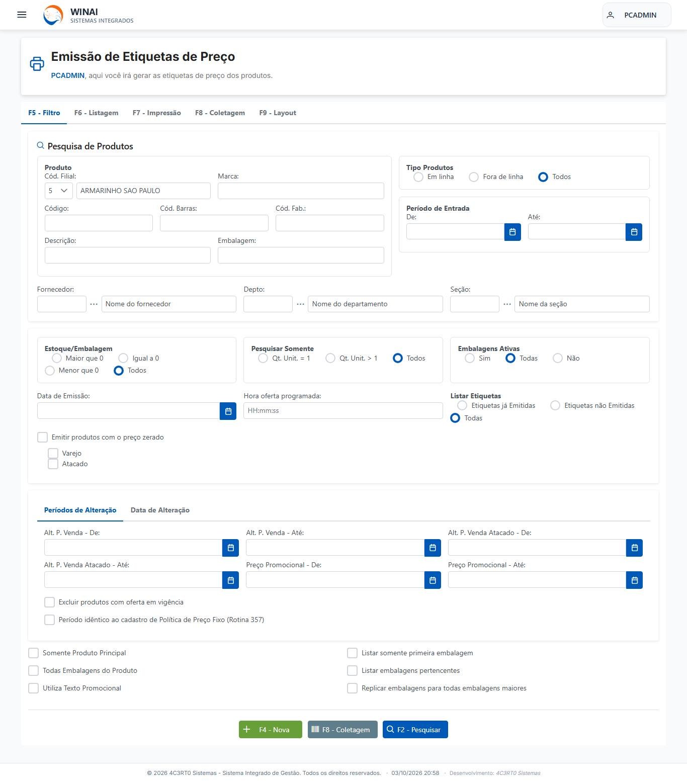The image size is (687, 784).
Task: Select Qt. Unit. = 1 option
Action: tap(263, 358)
